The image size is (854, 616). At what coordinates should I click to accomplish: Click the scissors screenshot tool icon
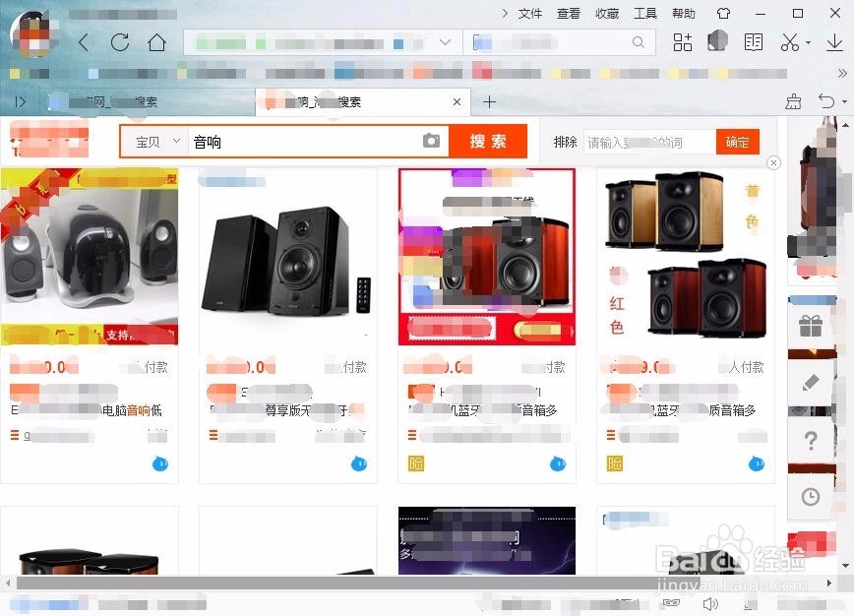coord(790,42)
